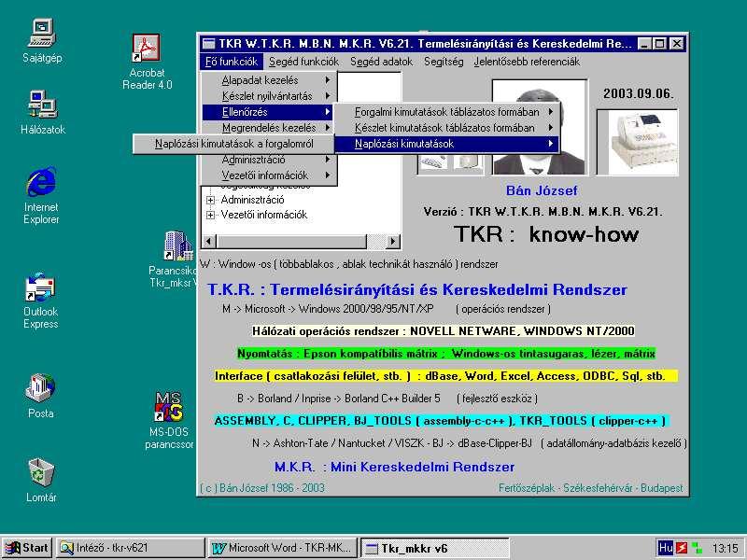
Task: Click the yellow Interface line
Action: tap(446, 376)
